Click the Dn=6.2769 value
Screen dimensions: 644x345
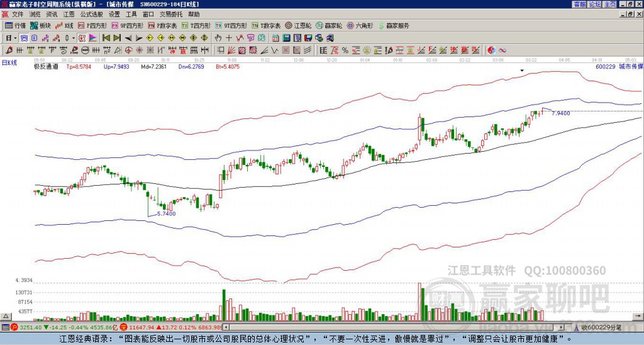tap(191, 66)
